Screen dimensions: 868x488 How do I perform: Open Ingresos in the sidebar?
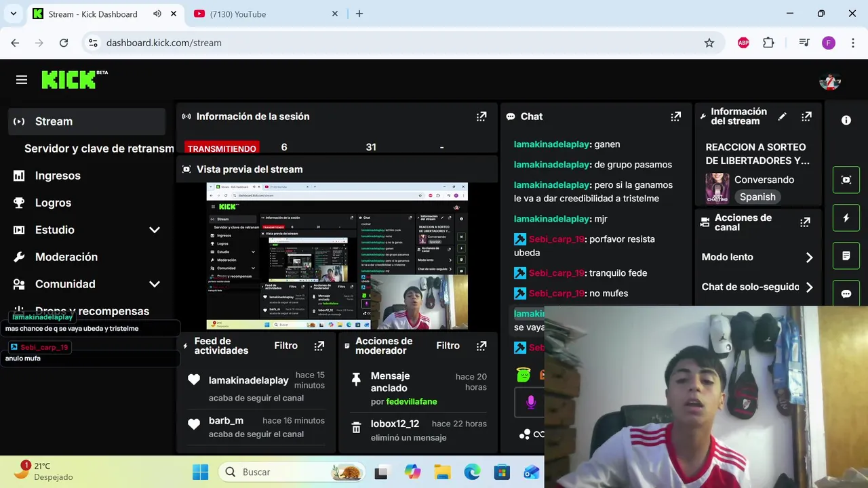coord(87,176)
